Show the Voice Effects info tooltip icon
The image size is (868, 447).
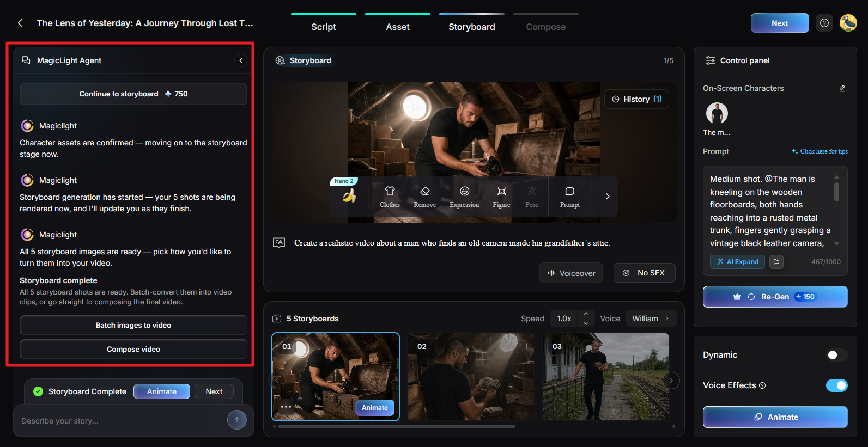coord(762,385)
